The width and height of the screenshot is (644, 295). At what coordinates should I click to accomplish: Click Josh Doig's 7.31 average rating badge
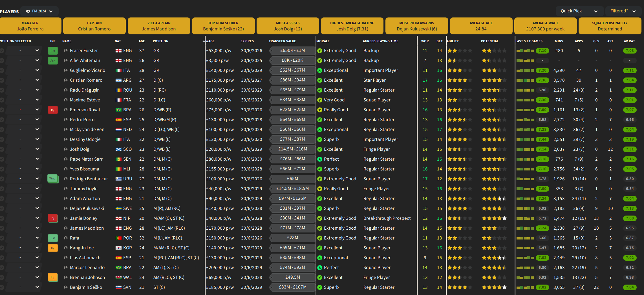[x=630, y=149]
